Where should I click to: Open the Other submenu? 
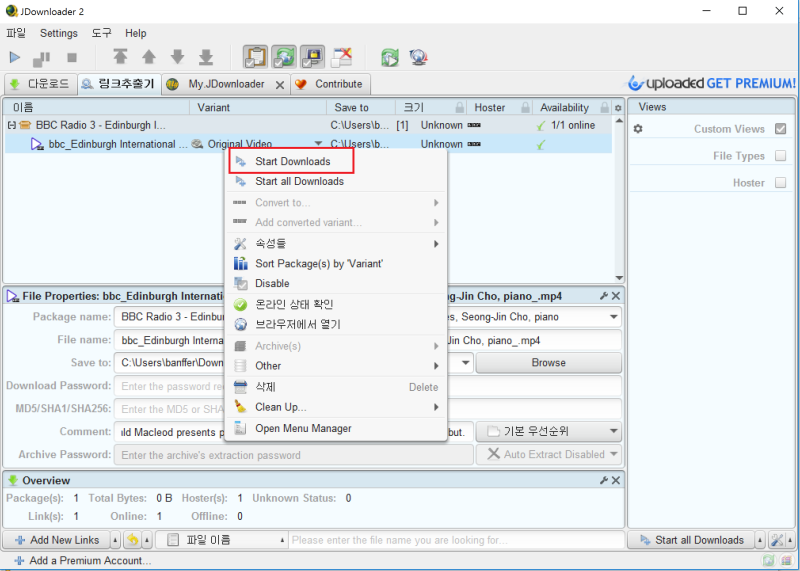(x=336, y=366)
